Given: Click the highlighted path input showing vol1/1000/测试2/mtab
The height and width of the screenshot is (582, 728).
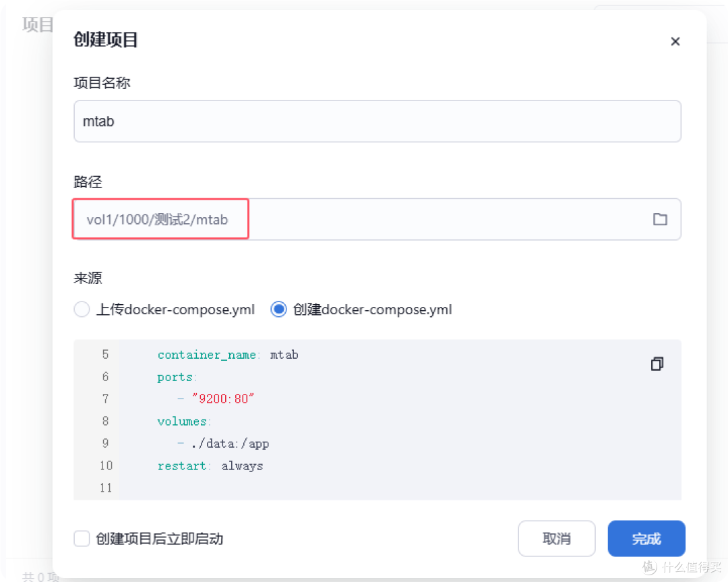Looking at the screenshot, I should [160, 219].
